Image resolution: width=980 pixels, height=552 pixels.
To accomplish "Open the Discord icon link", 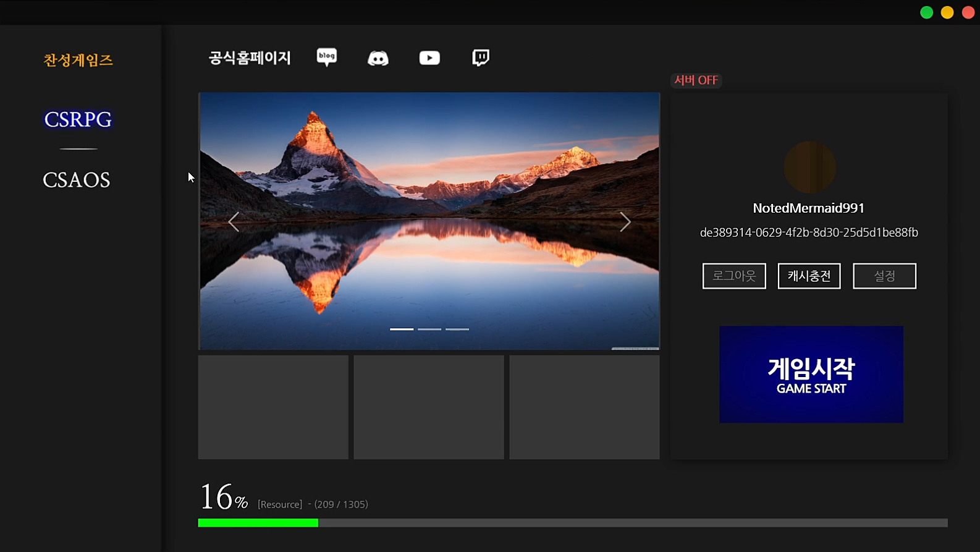I will [x=378, y=58].
